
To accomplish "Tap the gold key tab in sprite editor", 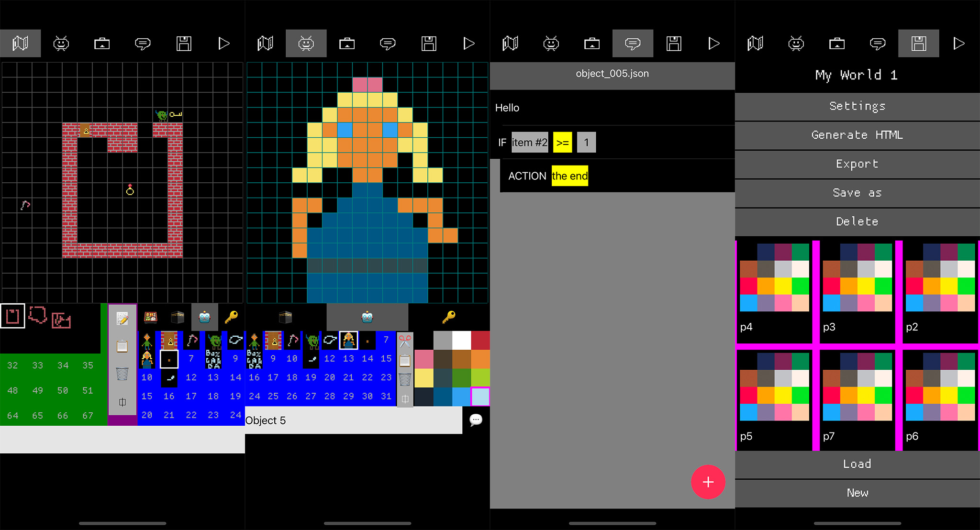I will 449,317.
